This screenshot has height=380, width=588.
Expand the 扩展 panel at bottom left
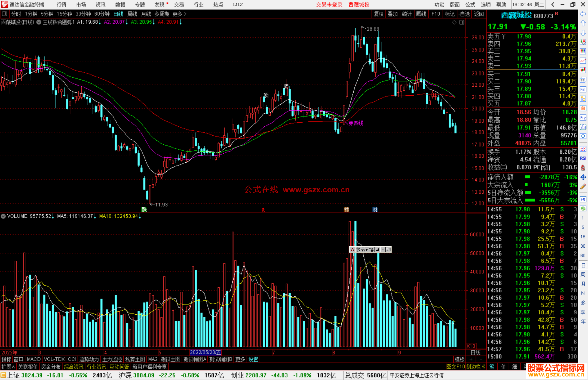(8, 367)
